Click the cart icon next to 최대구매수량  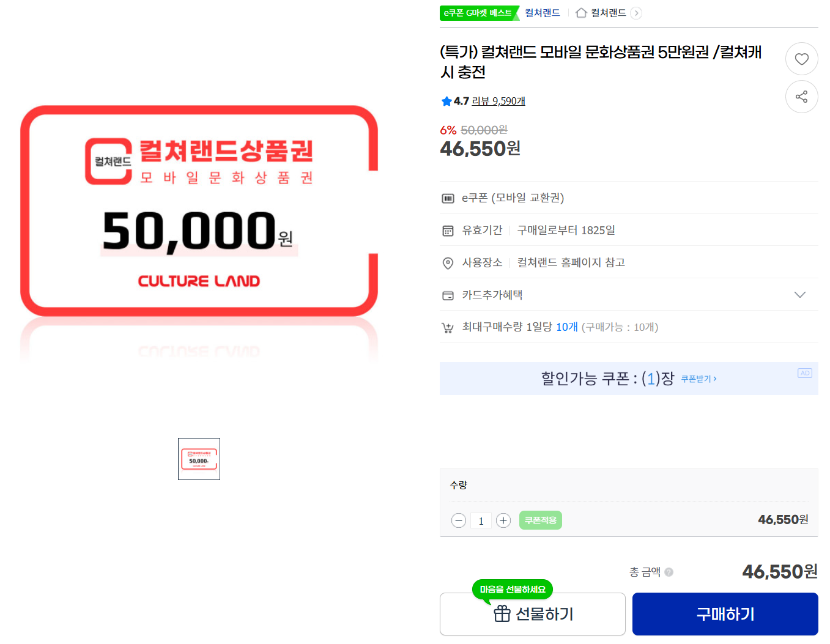pos(447,327)
